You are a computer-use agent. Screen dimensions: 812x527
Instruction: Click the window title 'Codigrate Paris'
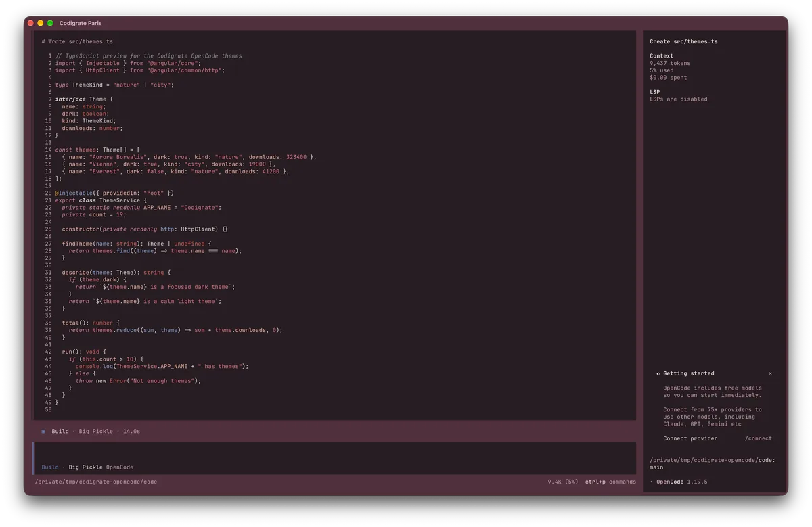click(81, 23)
